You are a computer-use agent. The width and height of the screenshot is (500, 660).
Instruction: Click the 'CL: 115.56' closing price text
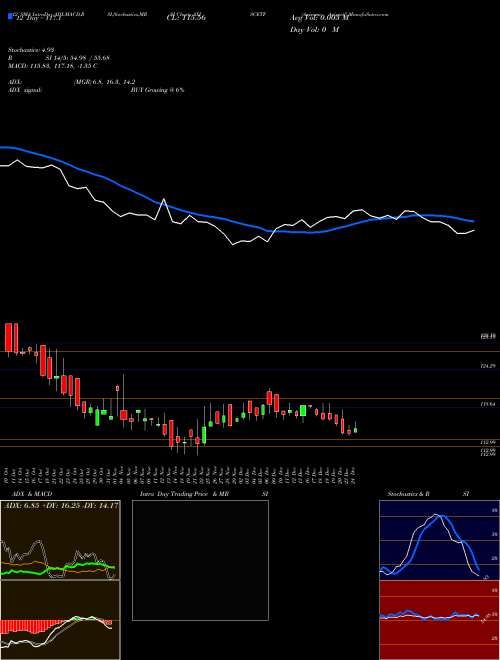pyautogui.click(x=186, y=19)
